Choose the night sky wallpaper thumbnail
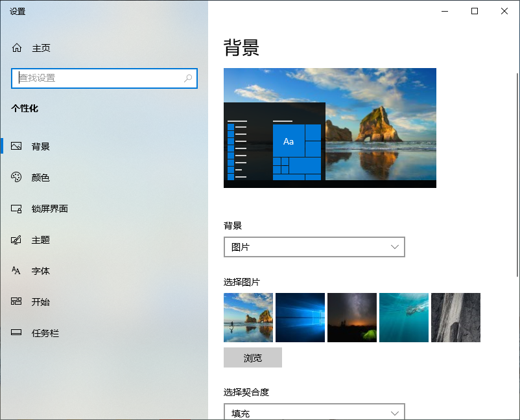Viewport: 520px width, 420px height. point(351,317)
